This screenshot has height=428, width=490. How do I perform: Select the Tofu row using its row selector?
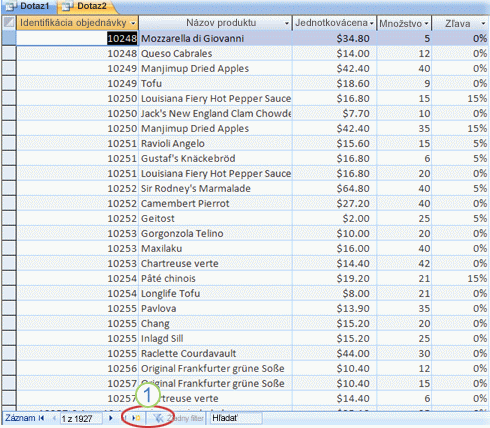coord(9,83)
